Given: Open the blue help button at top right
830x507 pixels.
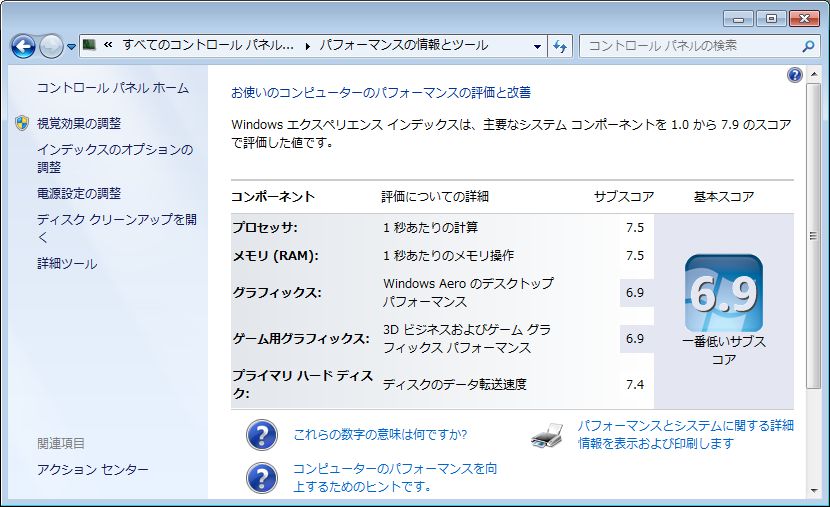Looking at the screenshot, I should 795,75.
